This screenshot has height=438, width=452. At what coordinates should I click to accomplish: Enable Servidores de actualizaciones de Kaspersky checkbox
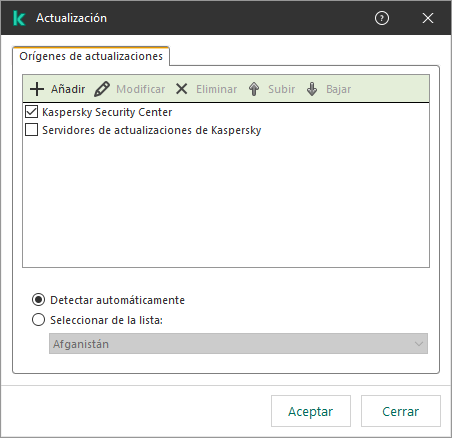coord(31,130)
